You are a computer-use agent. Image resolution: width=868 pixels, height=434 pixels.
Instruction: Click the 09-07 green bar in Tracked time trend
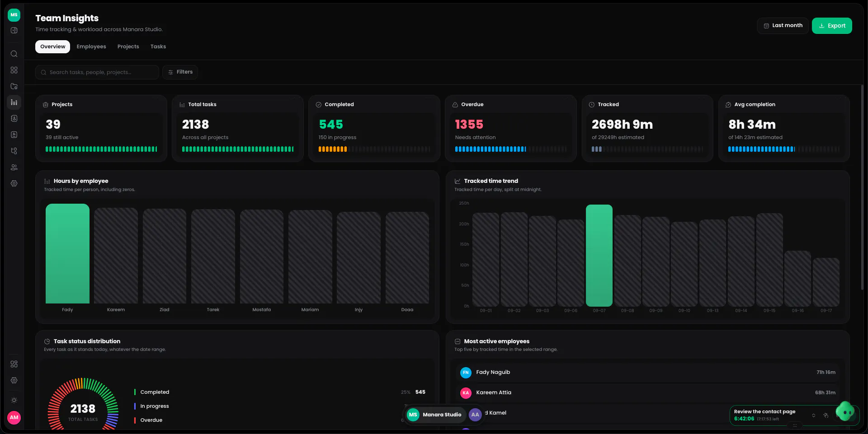599,256
